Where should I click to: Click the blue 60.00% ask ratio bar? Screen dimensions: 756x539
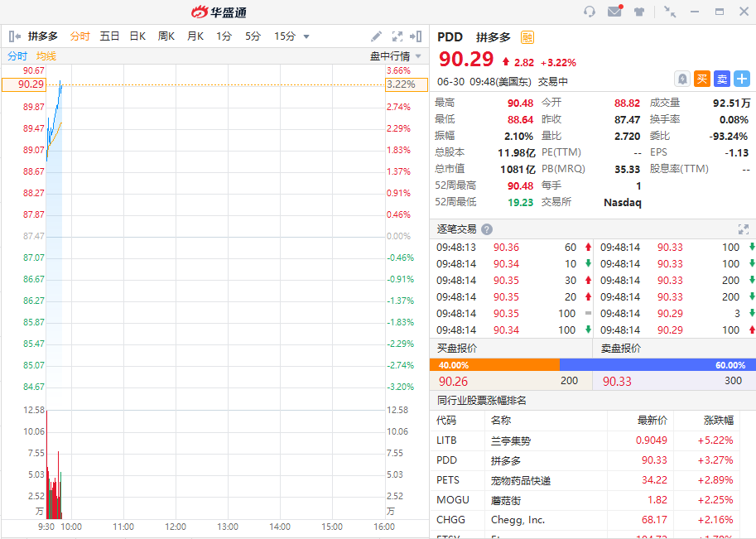click(x=657, y=365)
